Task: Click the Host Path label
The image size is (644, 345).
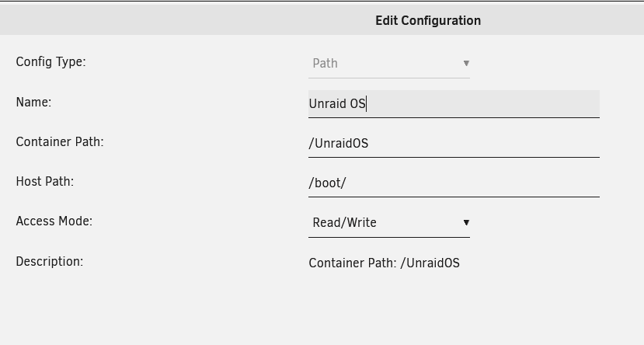Action: 45,182
